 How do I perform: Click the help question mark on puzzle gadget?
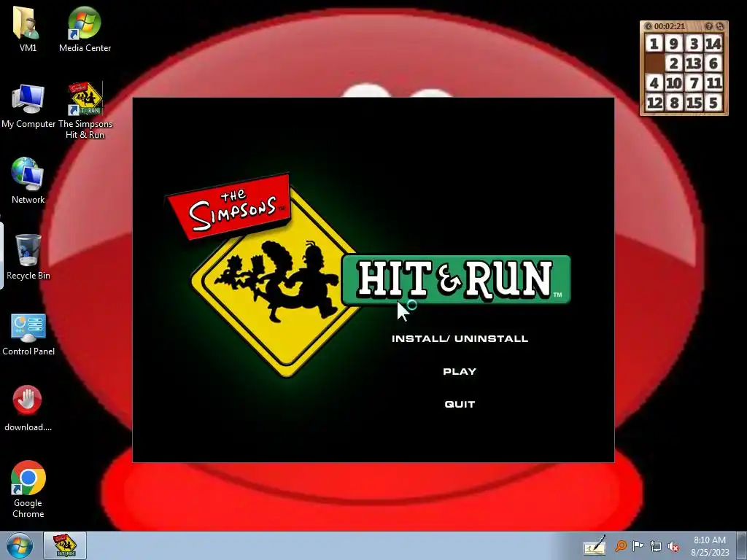[x=709, y=26]
